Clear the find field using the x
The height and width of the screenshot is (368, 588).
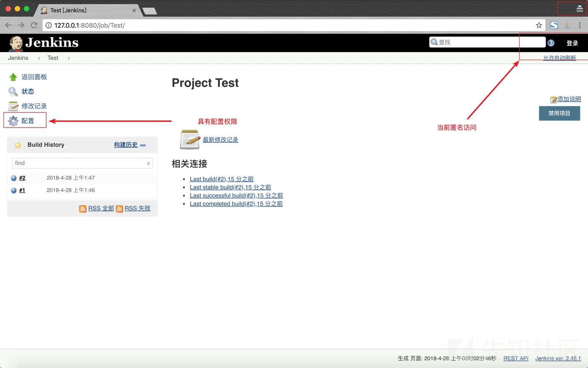(148, 163)
